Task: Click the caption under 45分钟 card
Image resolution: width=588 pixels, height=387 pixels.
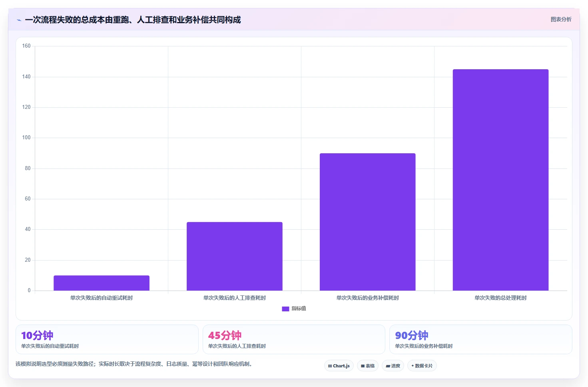Action: point(237,346)
